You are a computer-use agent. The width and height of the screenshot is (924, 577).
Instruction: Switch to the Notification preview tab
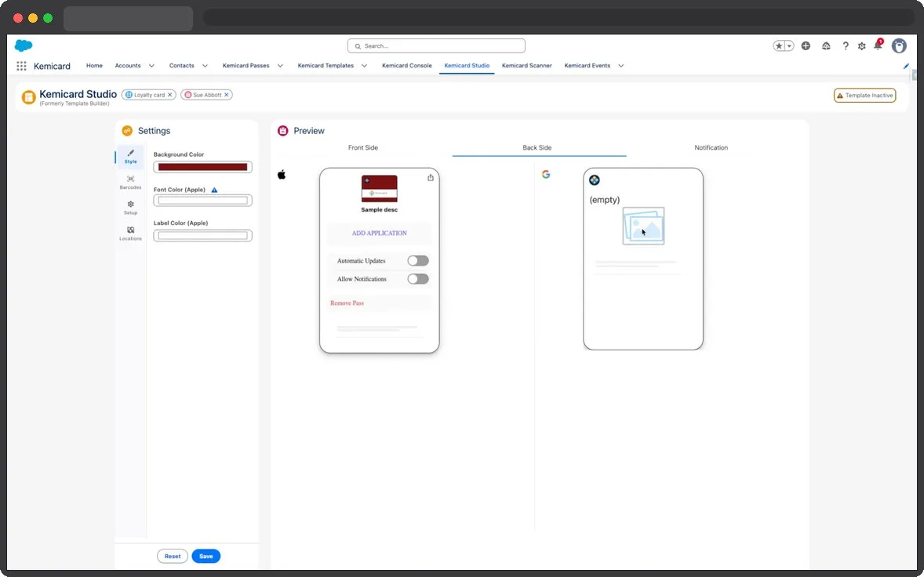pos(711,148)
